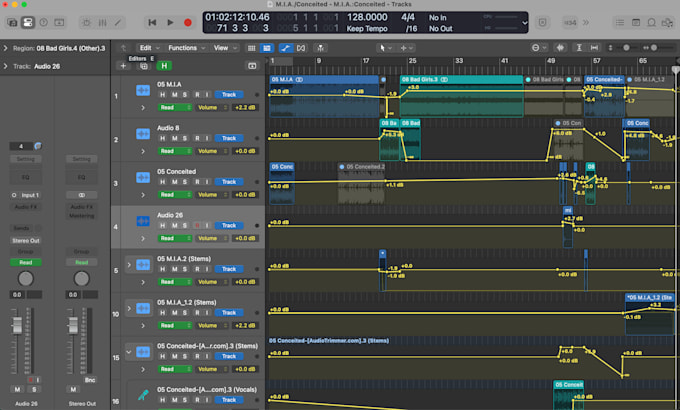
Task: Click Stereo Out output slot in inspector
Action: (26, 240)
